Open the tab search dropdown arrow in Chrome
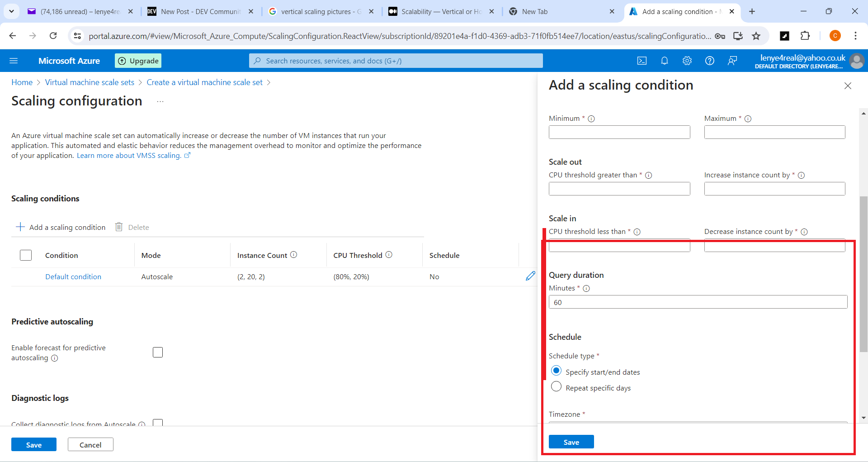Viewport: 868px width, 462px height. click(11, 11)
